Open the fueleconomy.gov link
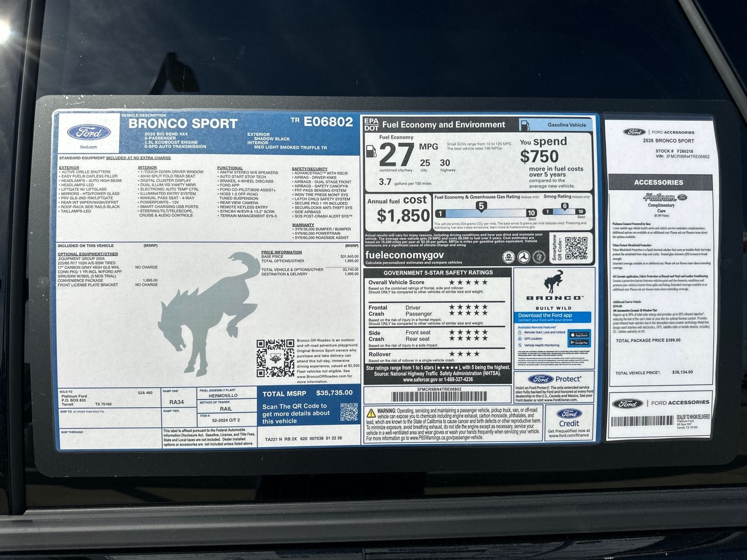 pyautogui.click(x=405, y=256)
